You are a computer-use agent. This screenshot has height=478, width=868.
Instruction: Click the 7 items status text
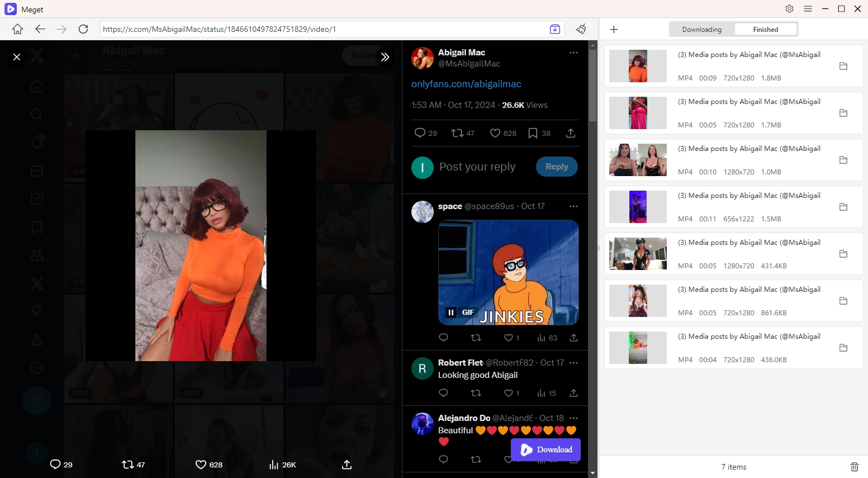point(733,467)
